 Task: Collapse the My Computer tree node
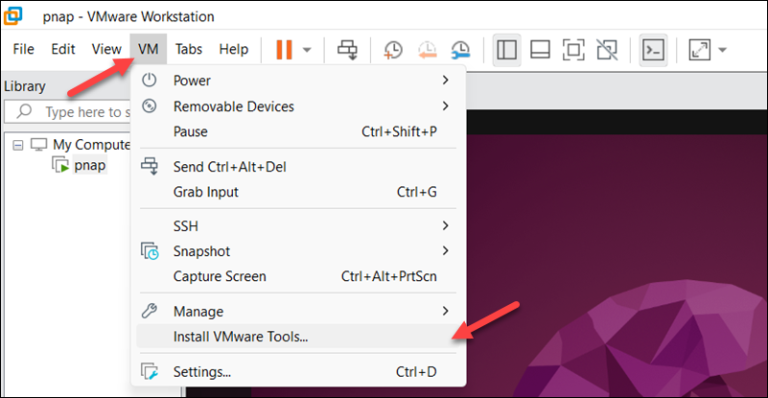(18, 145)
